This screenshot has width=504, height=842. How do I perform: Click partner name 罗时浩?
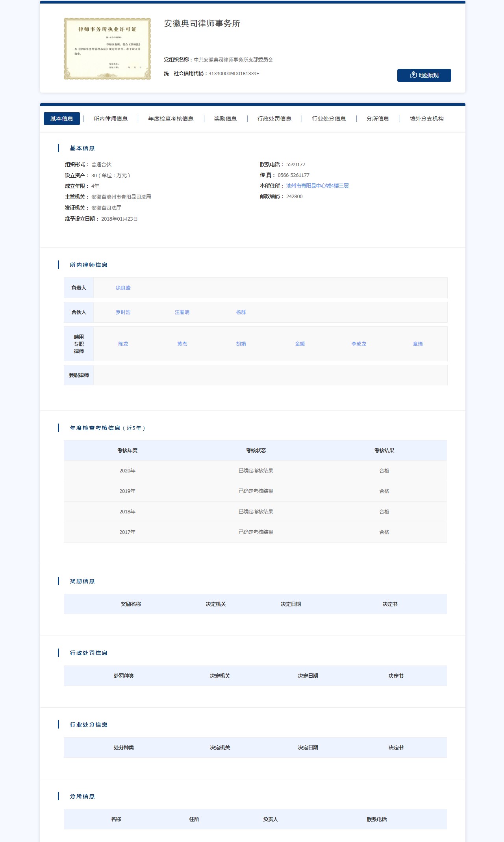coord(123,312)
